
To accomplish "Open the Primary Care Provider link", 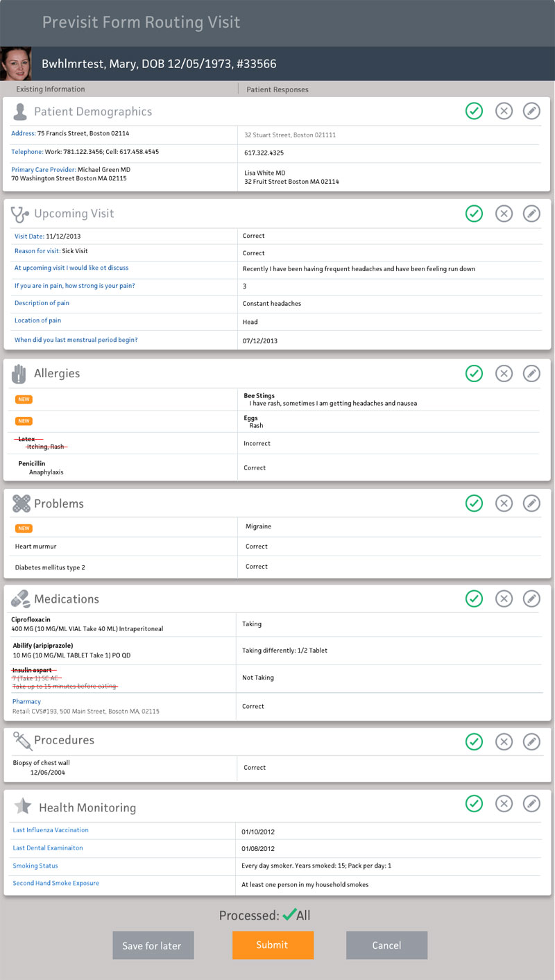I will point(43,169).
